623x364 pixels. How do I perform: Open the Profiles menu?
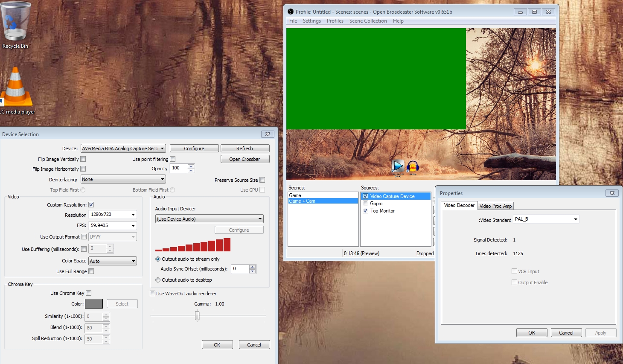click(335, 21)
